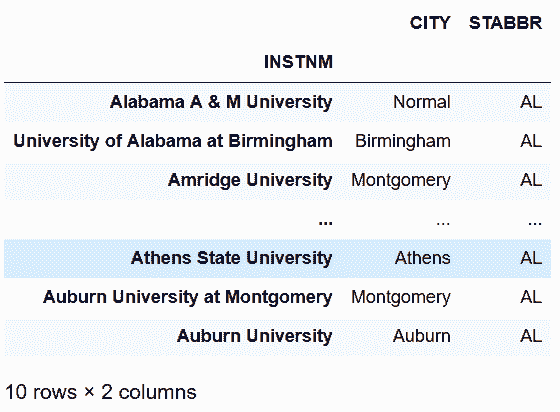Click Montgomery cell in Amridge University row
The image size is (560, 412).
click(x=401, y=180)
